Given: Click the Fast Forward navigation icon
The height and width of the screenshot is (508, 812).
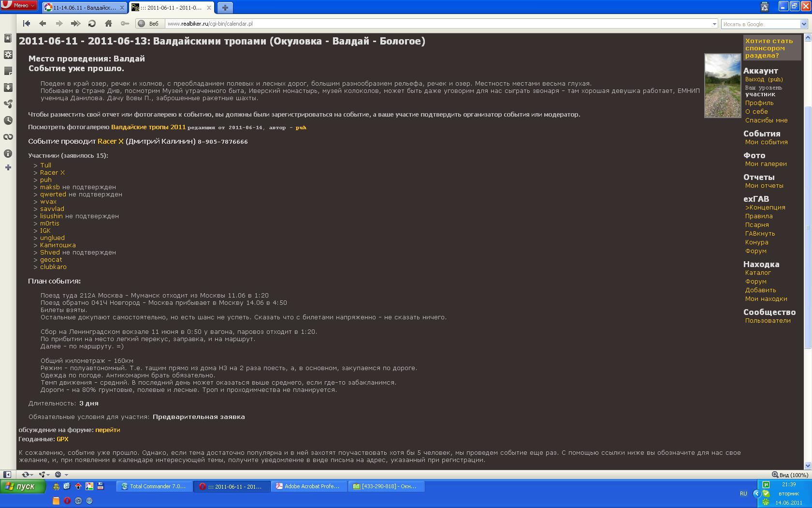Looking at the screenshot, I should click(x=75, y=23).
